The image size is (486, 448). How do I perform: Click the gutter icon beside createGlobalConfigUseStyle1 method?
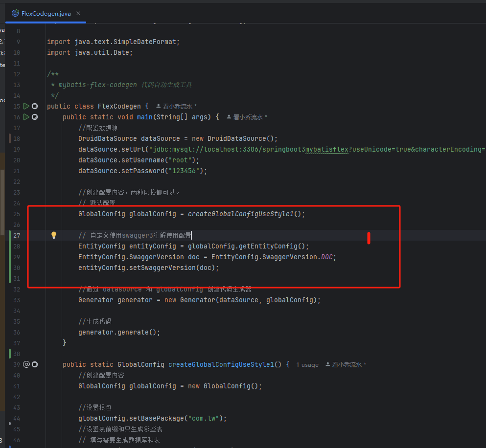point(27,364)
